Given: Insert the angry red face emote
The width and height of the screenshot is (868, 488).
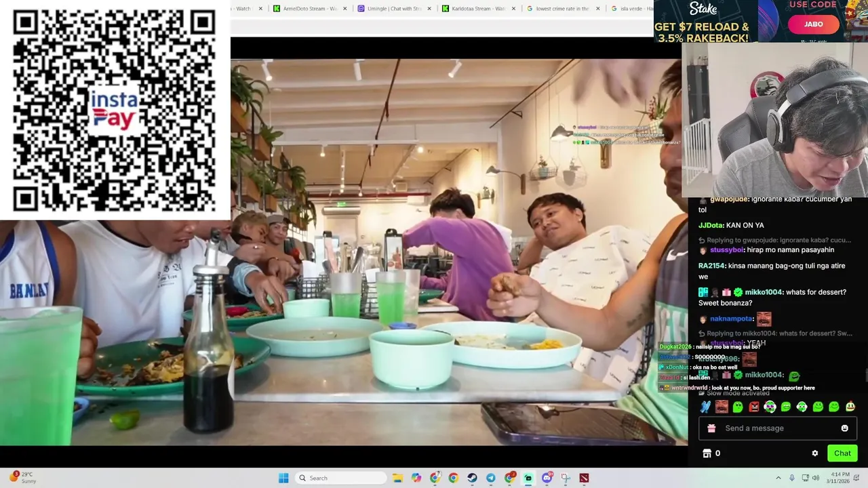Looking at the screenshot, I should click(754, 407).
